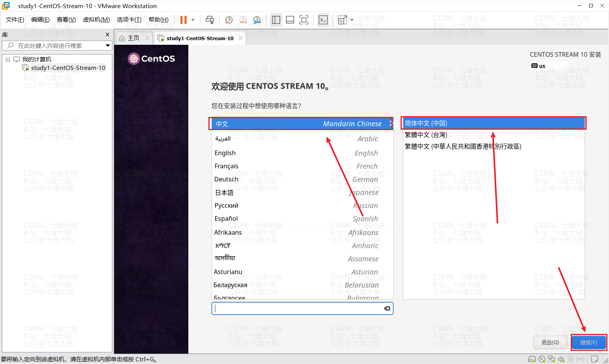Select the Arabic language row

tap(302, 139)
